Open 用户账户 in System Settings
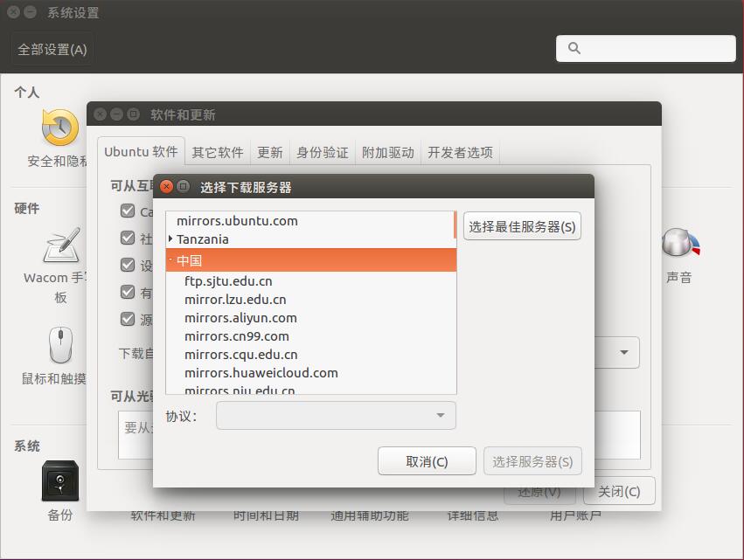Screen dimensions: 744x560 (575, 515)
